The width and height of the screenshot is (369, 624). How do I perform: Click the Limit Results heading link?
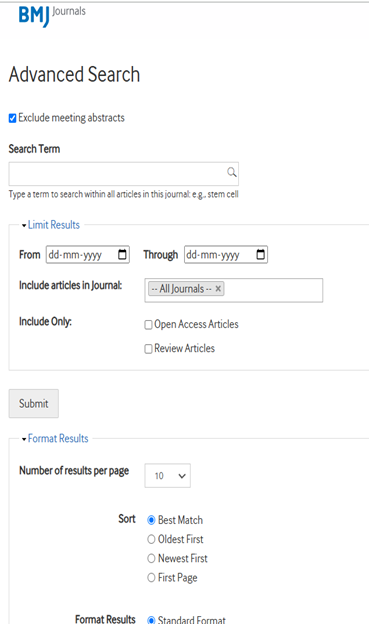(x=54, y=225)
